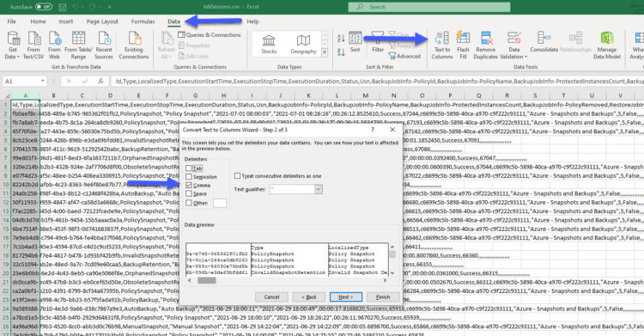Import data From Web
The height and width of the screenshot is (336, 644).
(x=54, y=45)
